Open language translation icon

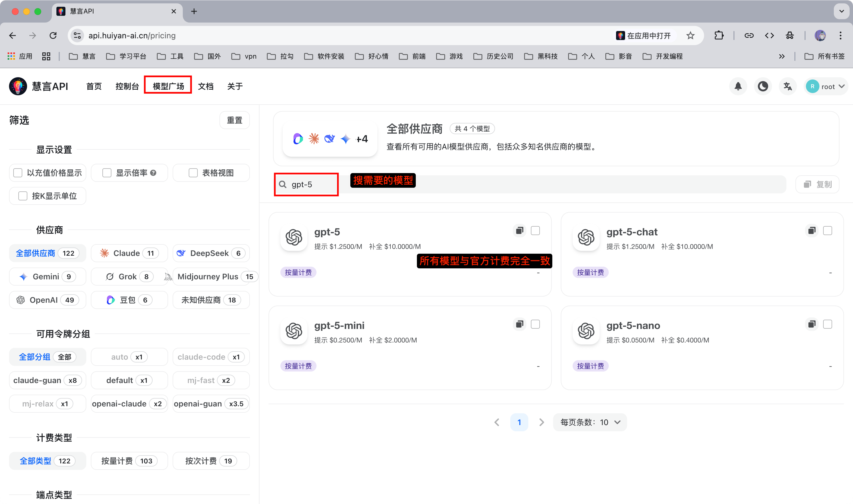787,86
